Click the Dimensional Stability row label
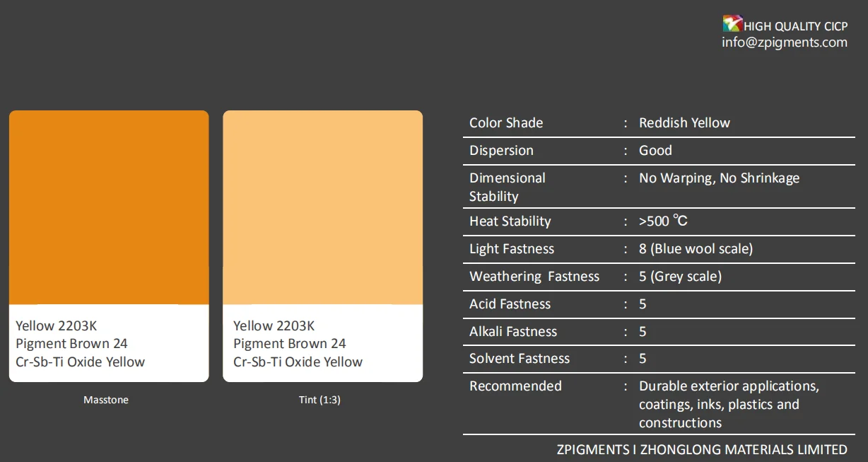868x462 pixels. pyautogui.click(x=508, y=187)
